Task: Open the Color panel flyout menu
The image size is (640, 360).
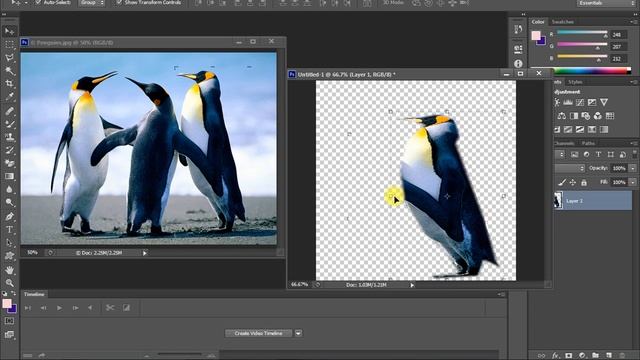Action: [633, 22]
